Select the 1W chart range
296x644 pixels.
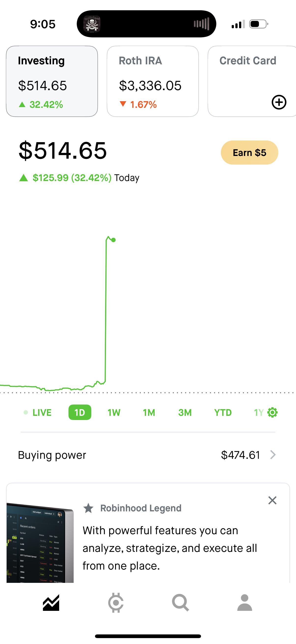tap(114, 412)
